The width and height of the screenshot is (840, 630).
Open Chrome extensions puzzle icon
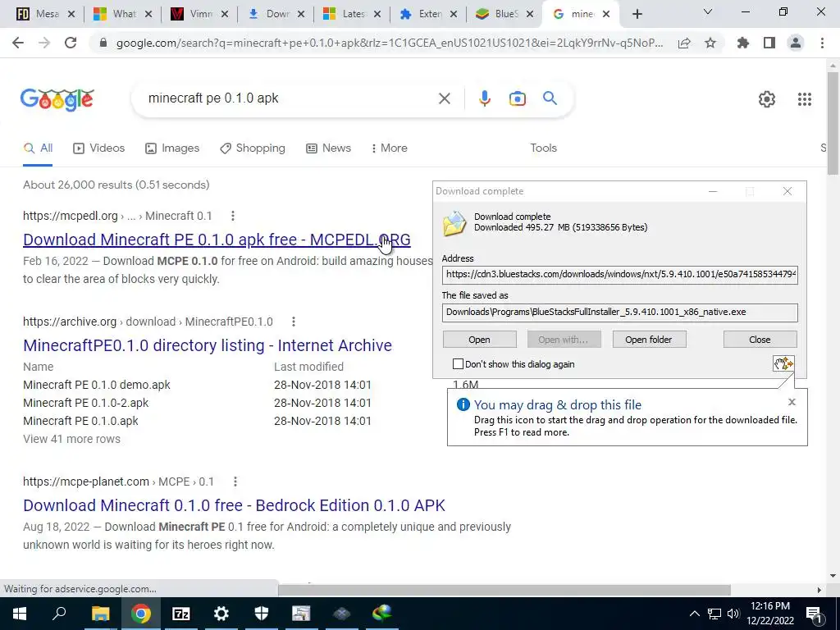point(743,43)
